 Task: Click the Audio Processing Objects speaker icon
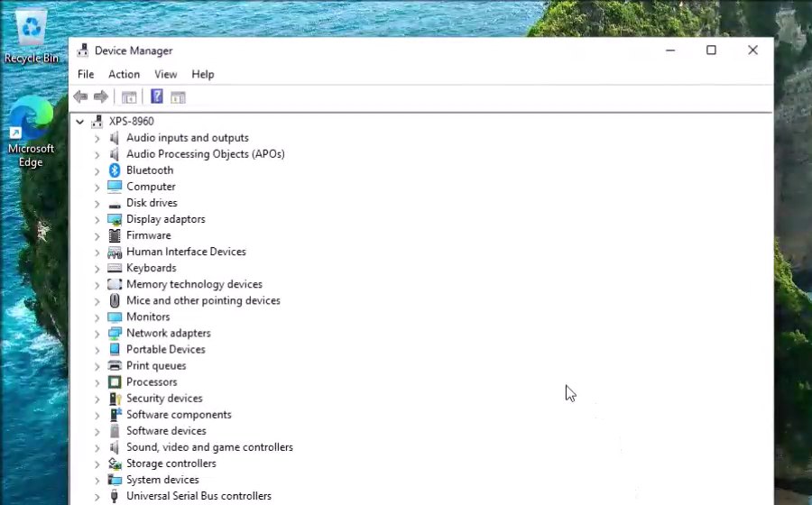pyautogui.click(x=115, y=153)
